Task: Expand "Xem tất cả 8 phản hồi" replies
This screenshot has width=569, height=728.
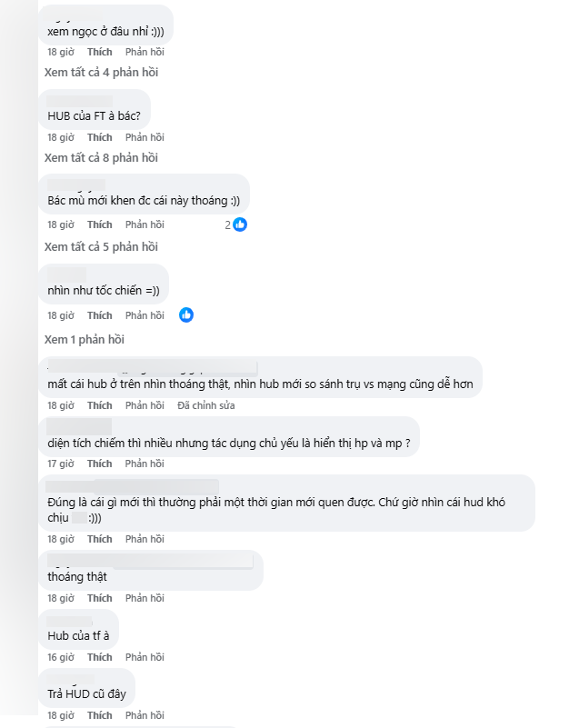Action: click(x=101, y=158)
